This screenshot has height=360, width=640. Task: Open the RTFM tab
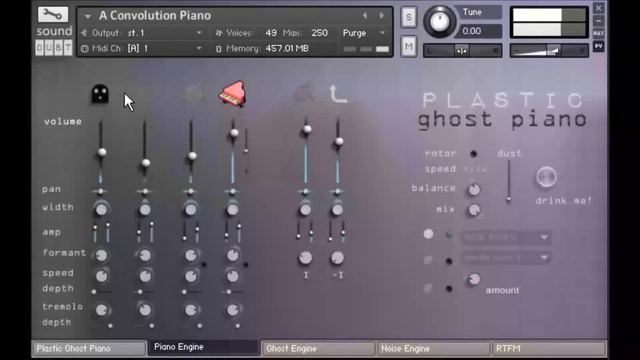click(548, 349)
